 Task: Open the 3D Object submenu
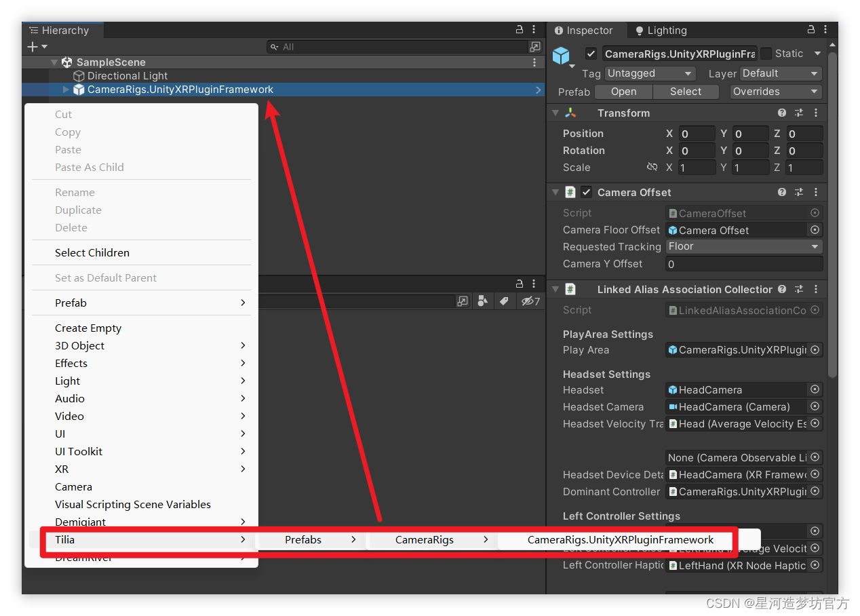[141, 345]
